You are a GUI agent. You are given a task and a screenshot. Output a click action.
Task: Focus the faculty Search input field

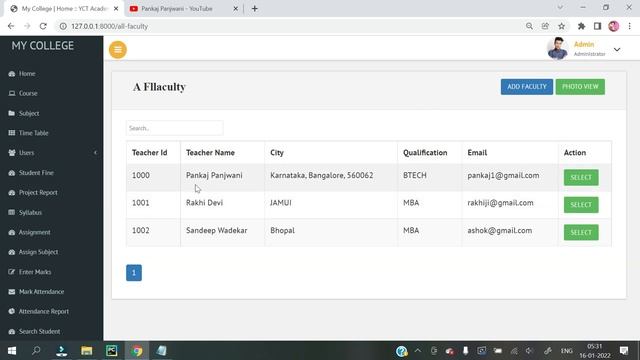click(175, 128)
